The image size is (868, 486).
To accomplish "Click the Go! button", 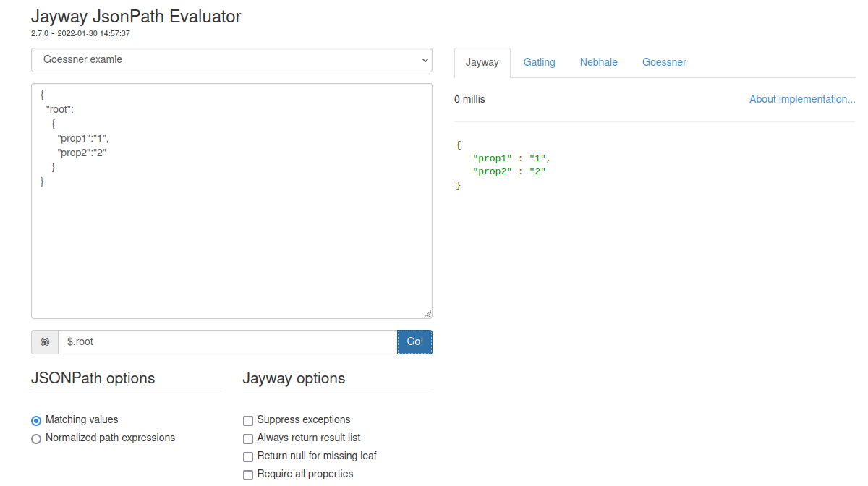I will pyautogui.click(x=415, y=342).
